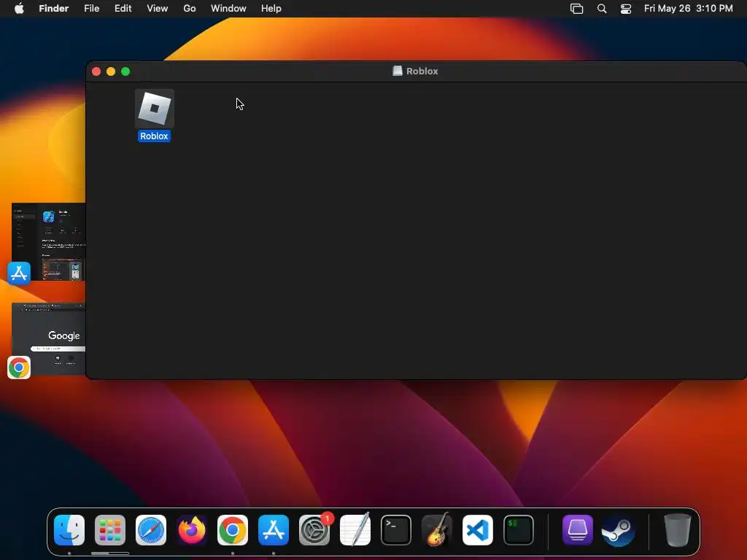
Task: Select the Roblox app icon in the window
Action: point(155,108)
